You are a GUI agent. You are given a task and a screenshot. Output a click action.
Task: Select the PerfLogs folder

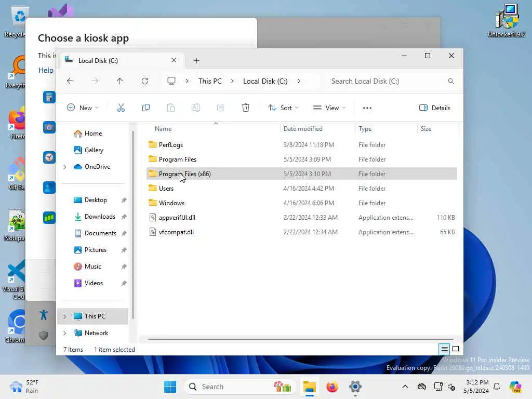tap(302, 144)
